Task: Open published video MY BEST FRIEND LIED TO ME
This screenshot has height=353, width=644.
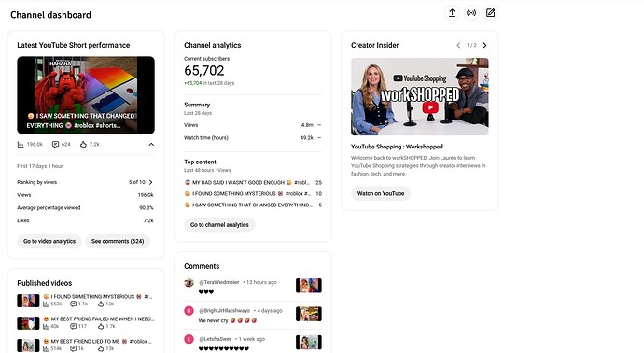Action: click(x=98, y=341)
